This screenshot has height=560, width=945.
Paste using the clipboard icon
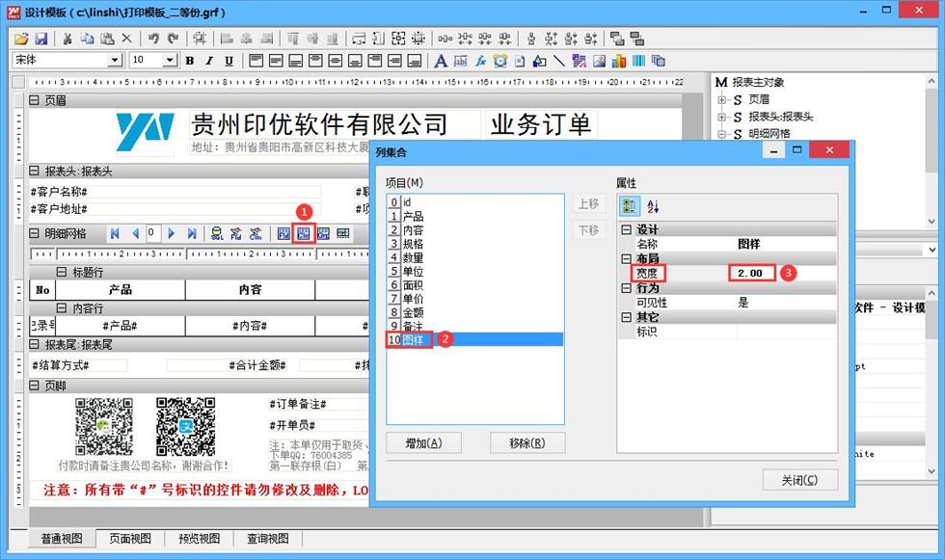[107, 40]
